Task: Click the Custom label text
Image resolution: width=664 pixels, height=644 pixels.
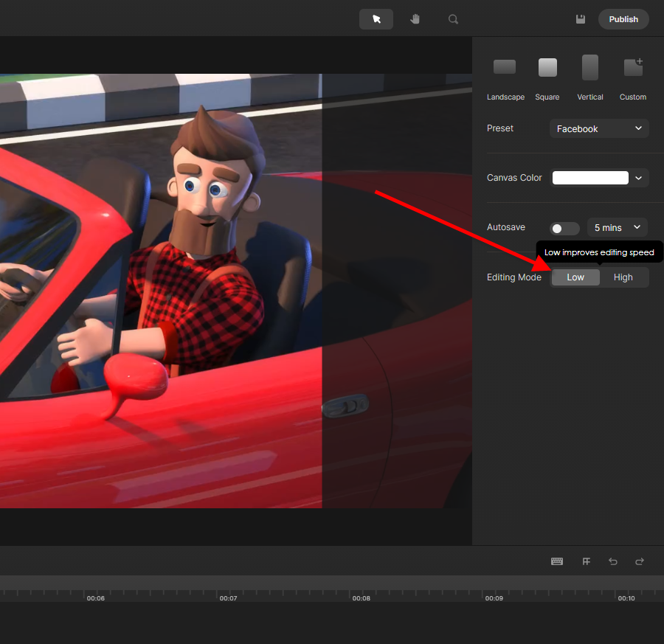Action: pyautogui.click(x=633, y=97)
